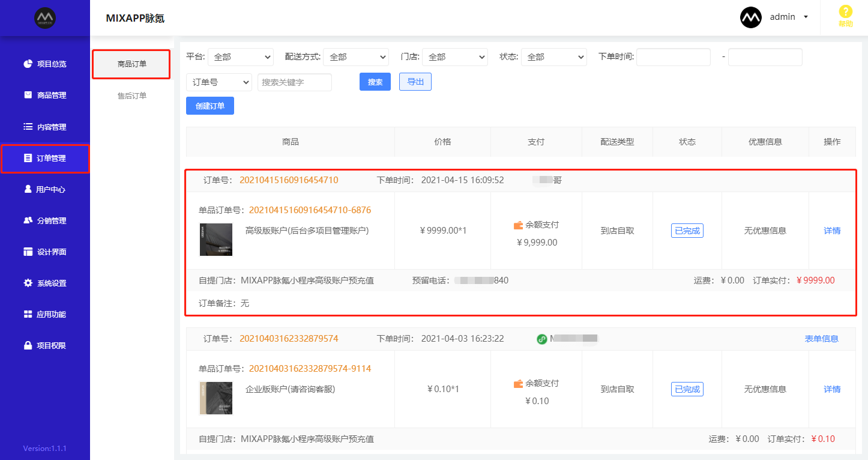Screen dimensions: 868x460
Task: Open 分销管理 menu item
Action: 45,220
